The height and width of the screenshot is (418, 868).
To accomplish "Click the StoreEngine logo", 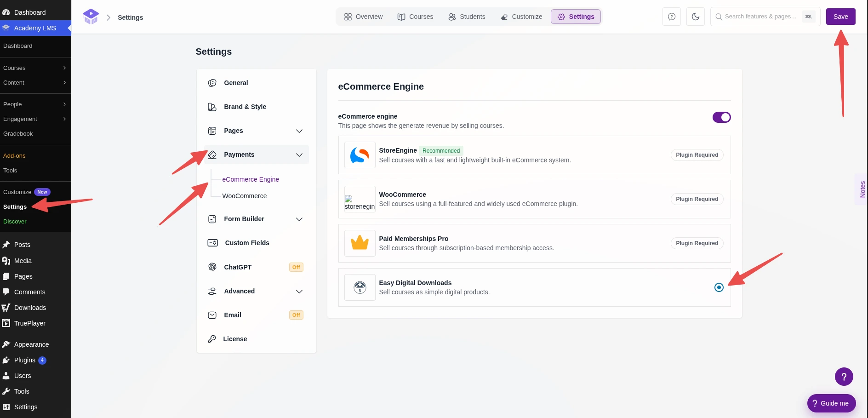I will tap(360, 155).
